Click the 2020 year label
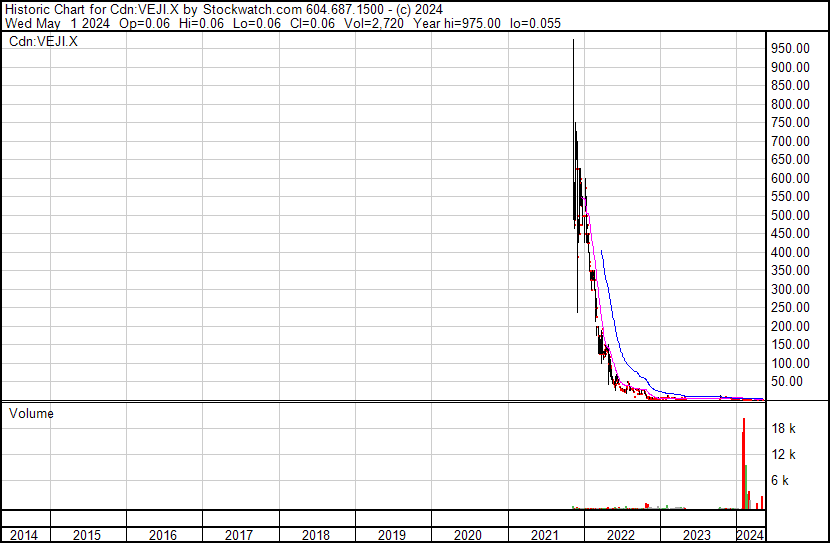This screenshot has width=830, height=543. click(x=468, y=535)
